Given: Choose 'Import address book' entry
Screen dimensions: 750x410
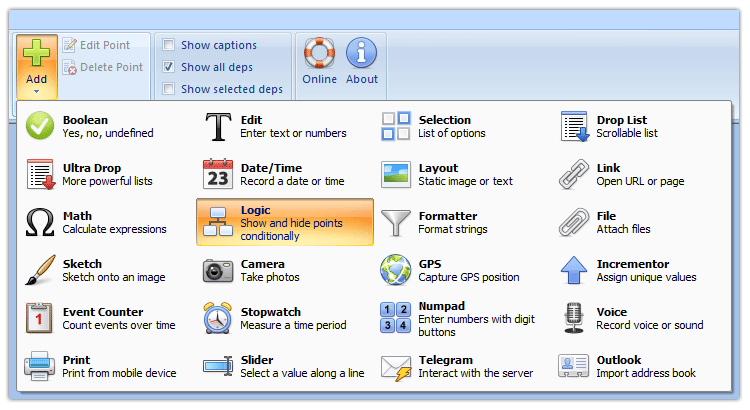Looking at the screenshot, I should (646, 373).
